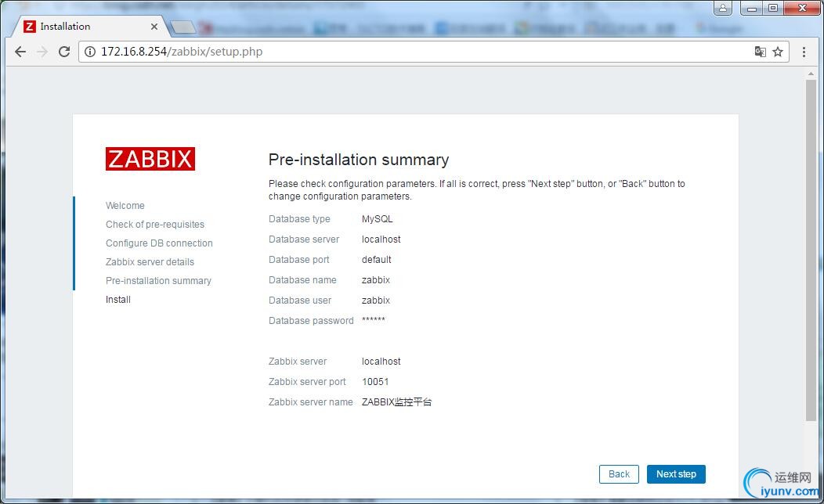Open the Chrome three-dot menu
The height and width of the screenshot is (504, 824).
804,52
